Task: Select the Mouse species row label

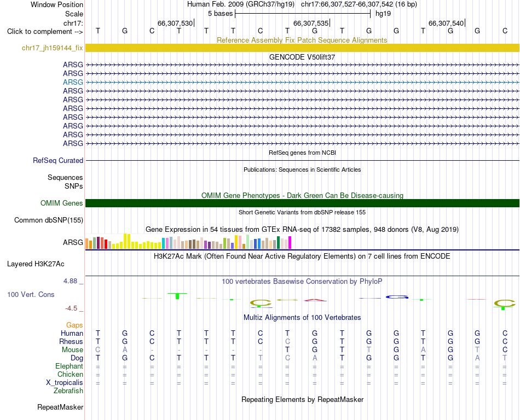Action: click(72, 350)
